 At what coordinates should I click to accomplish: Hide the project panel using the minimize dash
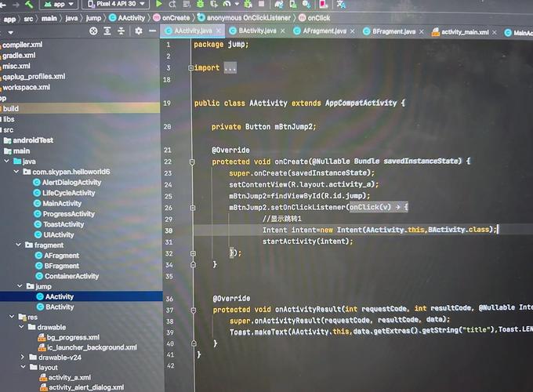152,31
